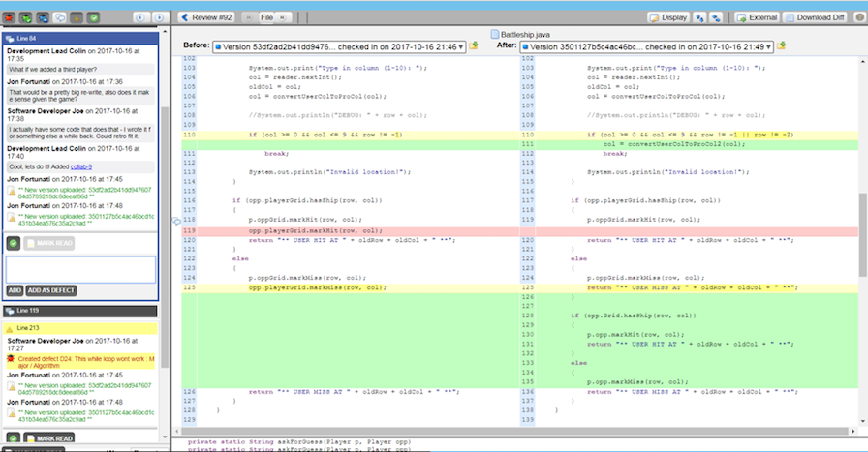Click the comment text input box
The height and width of the screenshot is (452, 868).
point(80,269)
